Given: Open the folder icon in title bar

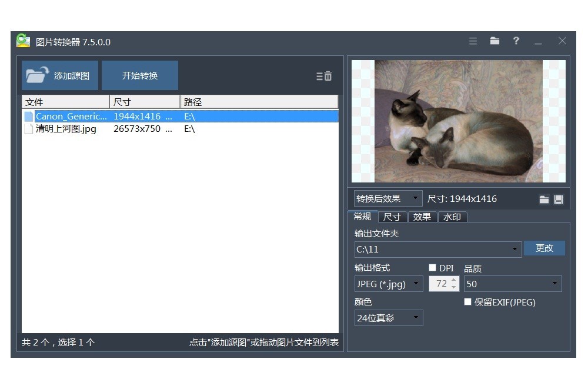Looking at the screenshot, I should coord(495,41).
